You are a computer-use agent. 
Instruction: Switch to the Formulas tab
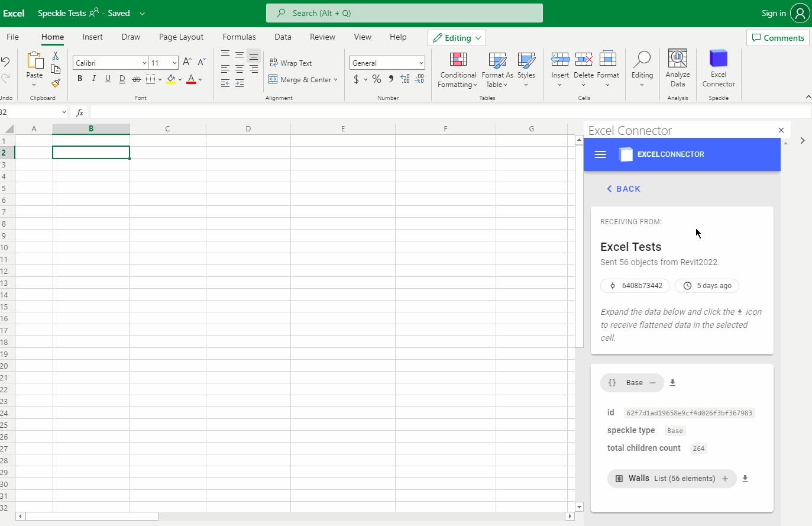[x=239, y=37]
